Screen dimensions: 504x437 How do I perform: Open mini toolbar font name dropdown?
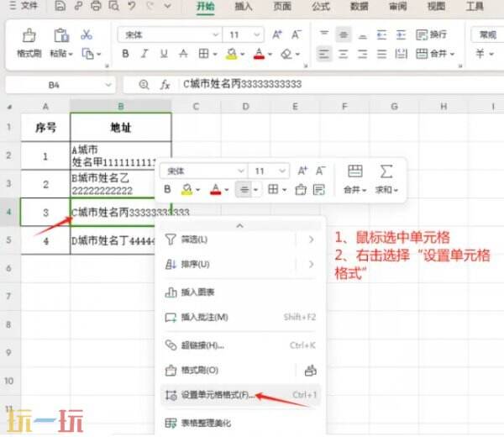(x=240, y=171)
